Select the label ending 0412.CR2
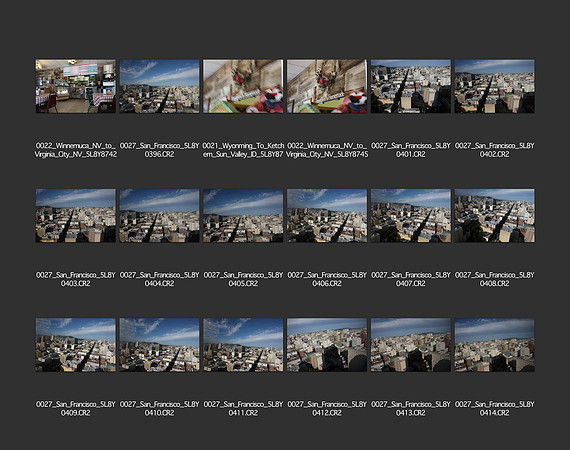Image resolution: width=570 pixels, height=450 pixels. pos(327,409)
